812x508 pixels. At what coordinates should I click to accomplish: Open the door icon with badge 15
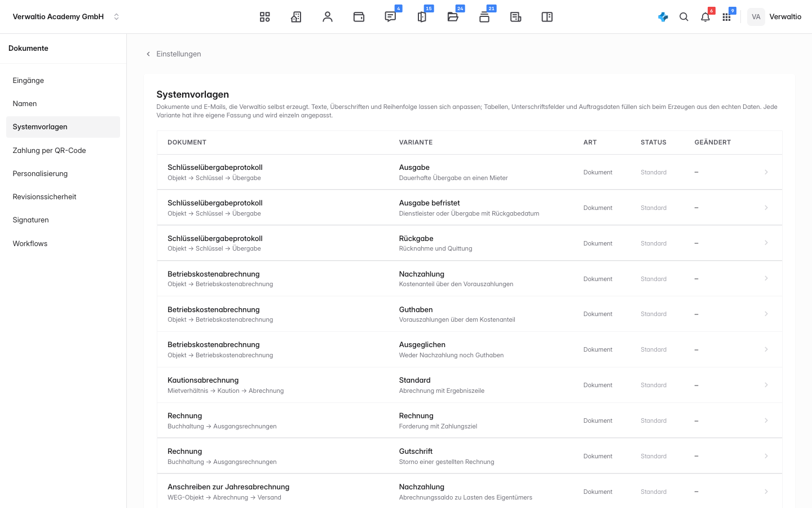(422, 17)
